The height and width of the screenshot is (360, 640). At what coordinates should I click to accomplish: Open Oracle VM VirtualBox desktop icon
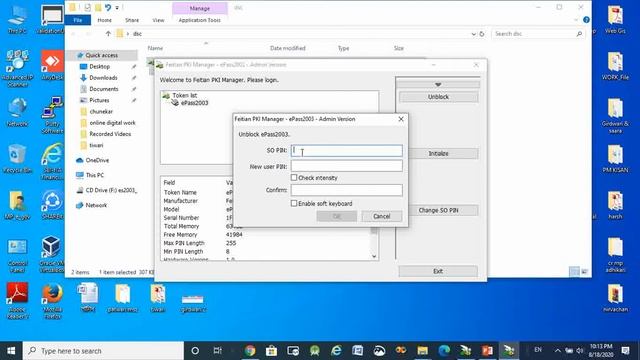coord(52,254)
